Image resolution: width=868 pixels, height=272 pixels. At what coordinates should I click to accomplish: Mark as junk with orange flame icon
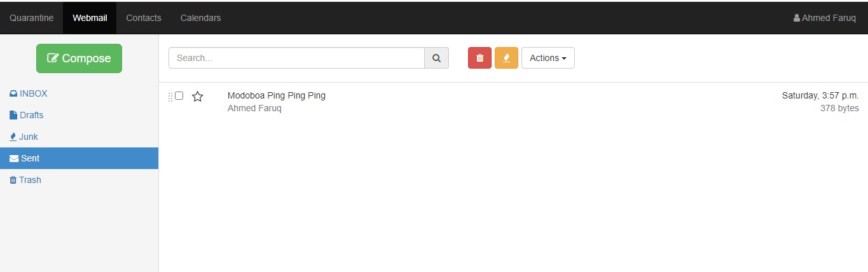[x=506, y=58]
